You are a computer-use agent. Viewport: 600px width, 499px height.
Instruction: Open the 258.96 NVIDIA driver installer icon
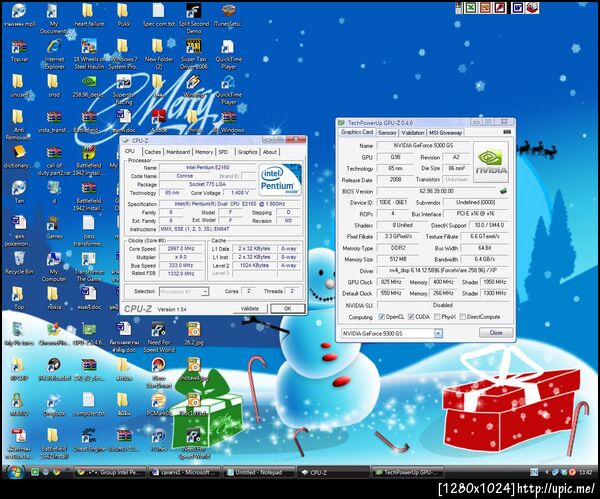(89, 86)
